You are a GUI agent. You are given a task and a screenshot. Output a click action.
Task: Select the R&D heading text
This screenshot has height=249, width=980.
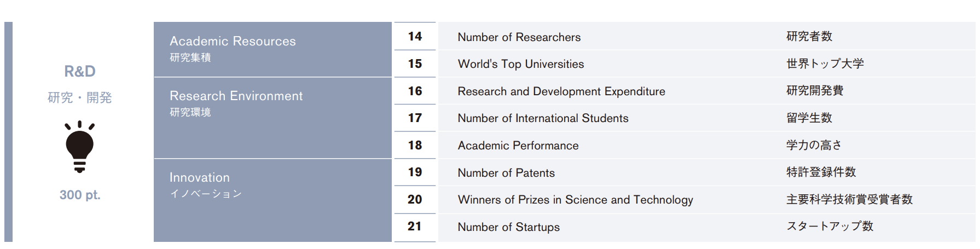80,71
